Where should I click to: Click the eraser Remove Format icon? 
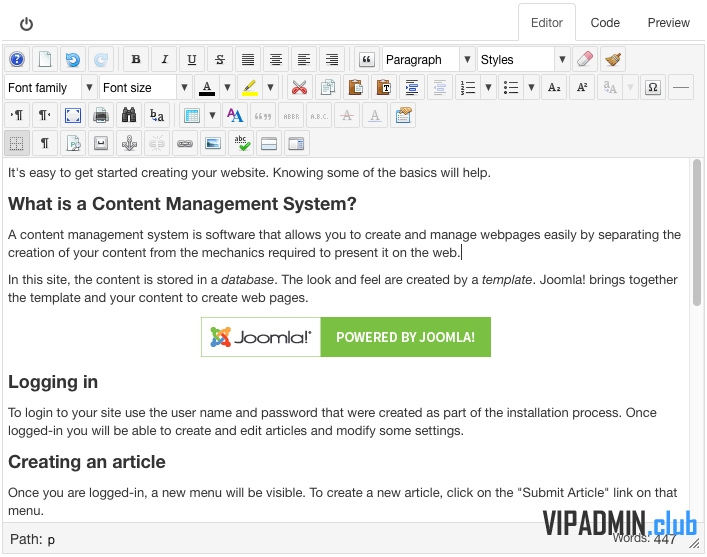coord(585,59)
